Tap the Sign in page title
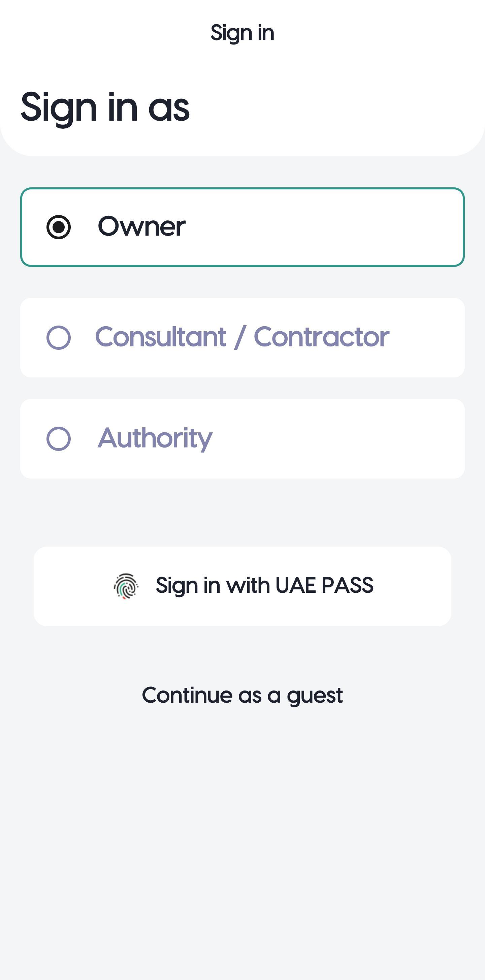485x980 pixels. 243,33
